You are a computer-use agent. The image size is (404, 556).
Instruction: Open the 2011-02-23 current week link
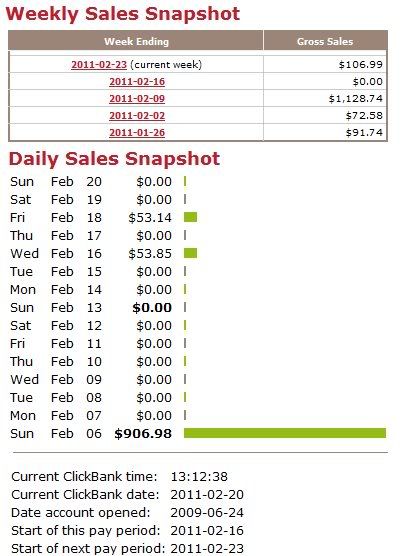pos(99,65)
